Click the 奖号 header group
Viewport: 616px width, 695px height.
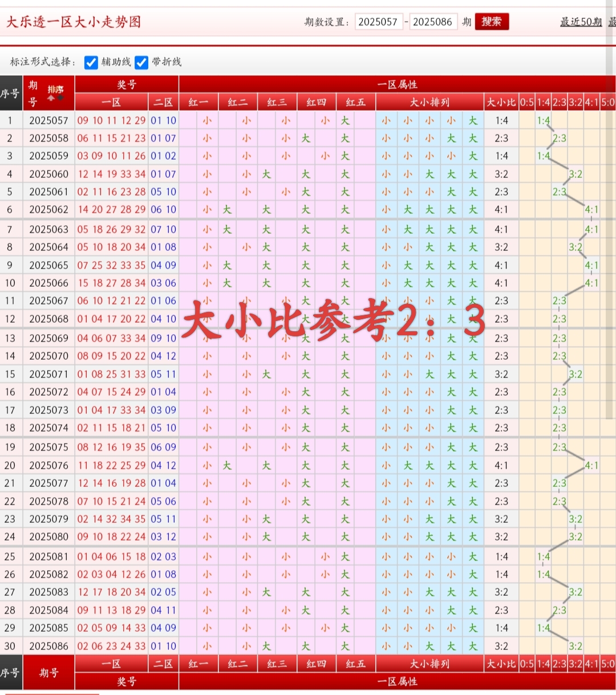coord(126,84)
